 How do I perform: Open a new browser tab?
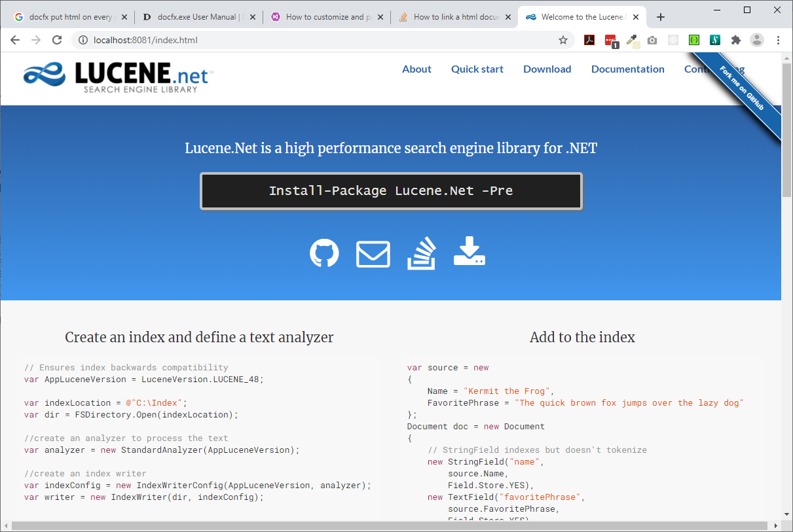coord(661,17)
